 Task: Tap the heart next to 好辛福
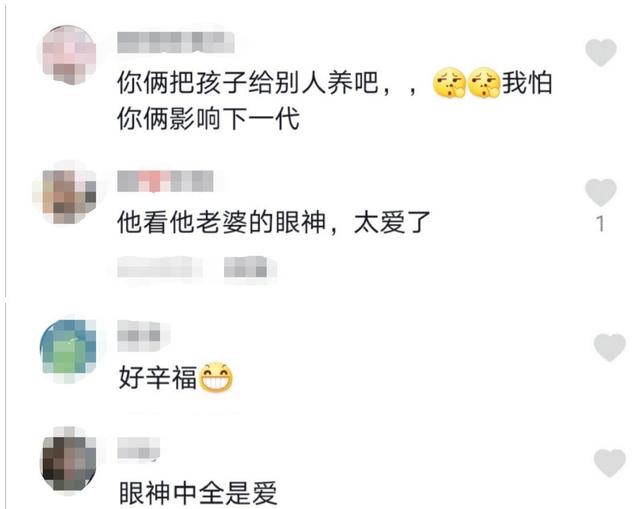click(x=609, y=347)
